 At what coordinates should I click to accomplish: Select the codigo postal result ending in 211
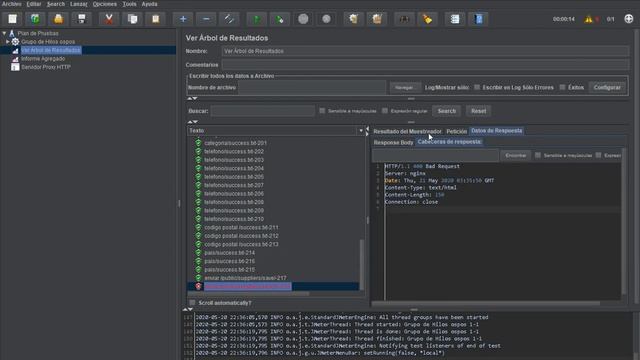pyautogui.click(x=241, y=227)
